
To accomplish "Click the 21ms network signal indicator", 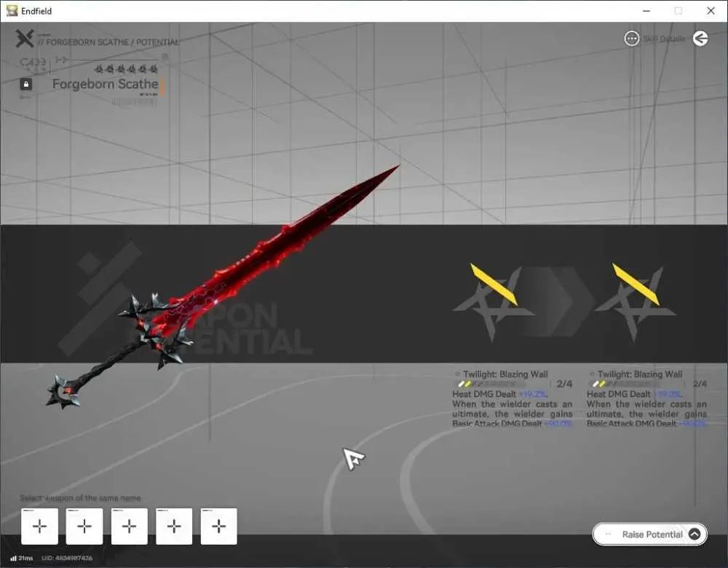I will coord(21,558).
